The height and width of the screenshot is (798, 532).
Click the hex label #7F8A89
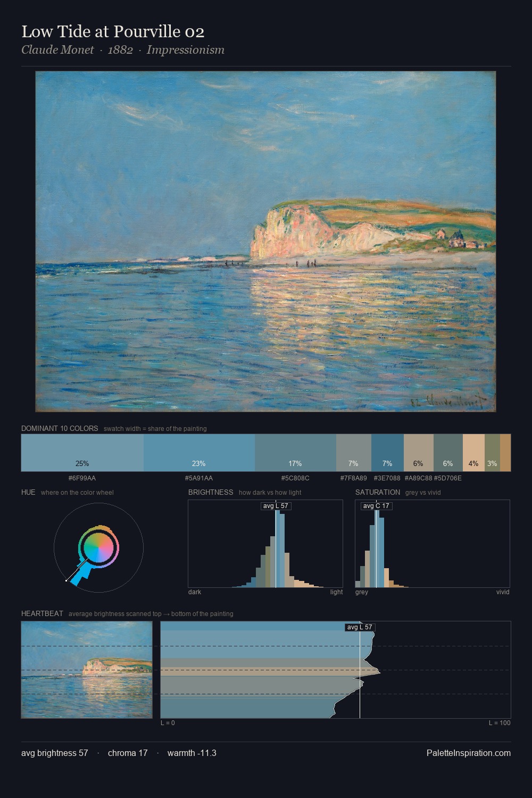pos(353,478)
